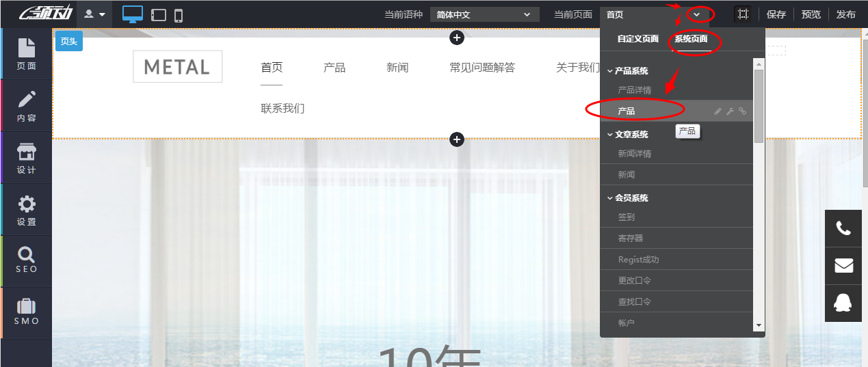Image resolution: width=868 pixels, height=367 pixels.
Task: Click the 保存 save button
Action: pos(776,14)
